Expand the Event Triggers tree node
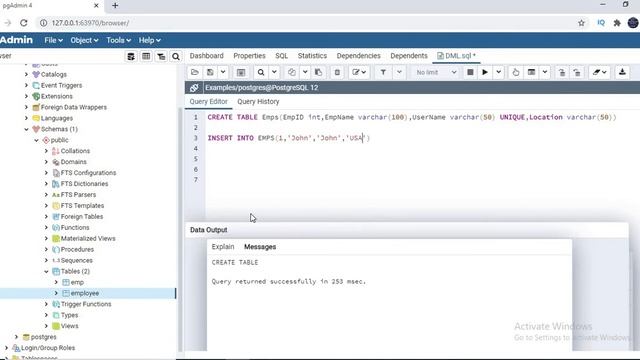The height and width of the screenshot is (360, 640). click(27, 86)
